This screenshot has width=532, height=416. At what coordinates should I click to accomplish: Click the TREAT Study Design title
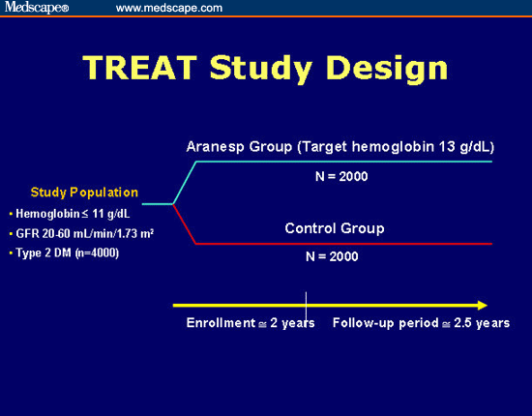pyautogui.click(x=265, y=68)
